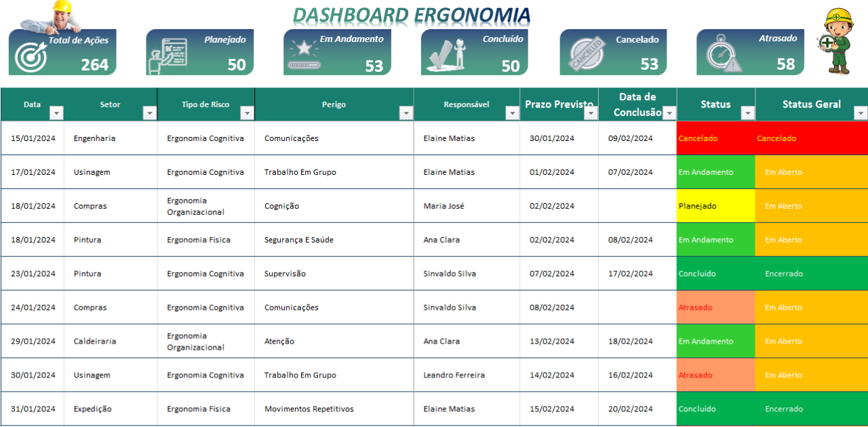Screen dimensions: 868x427
Task: Select the Atrasado summary card showing 58
Action: (x=751, y=52)
